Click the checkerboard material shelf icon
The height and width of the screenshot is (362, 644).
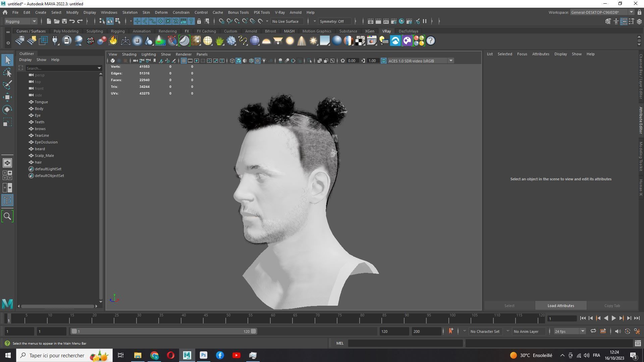click(360, 41)
